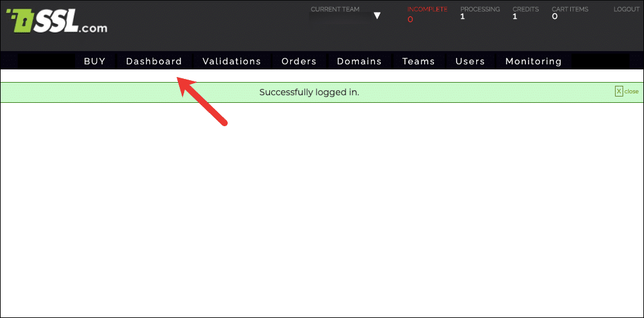Go to the Dashboard tab
This screenshot has width=644, height=318.
pyautogui.click(x=154, y=61)
